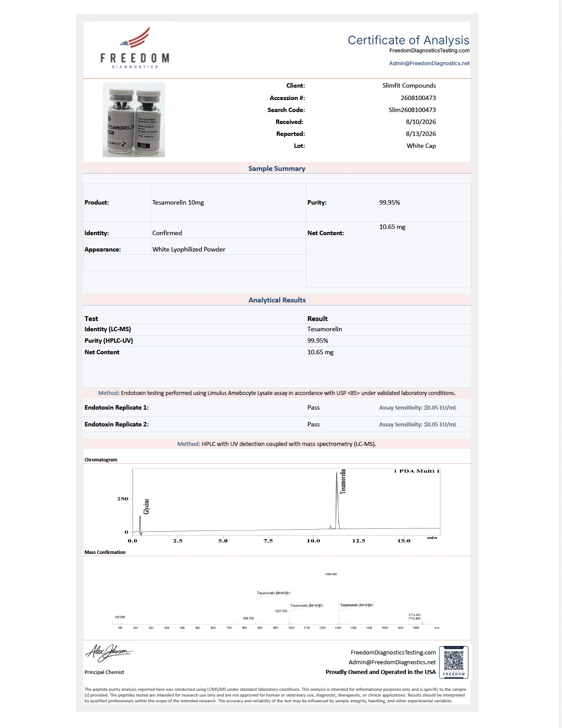Select search code Slim2608100473
Image resolution: width=562 pixels, height=728 pixels.
(x=412, y=110)
